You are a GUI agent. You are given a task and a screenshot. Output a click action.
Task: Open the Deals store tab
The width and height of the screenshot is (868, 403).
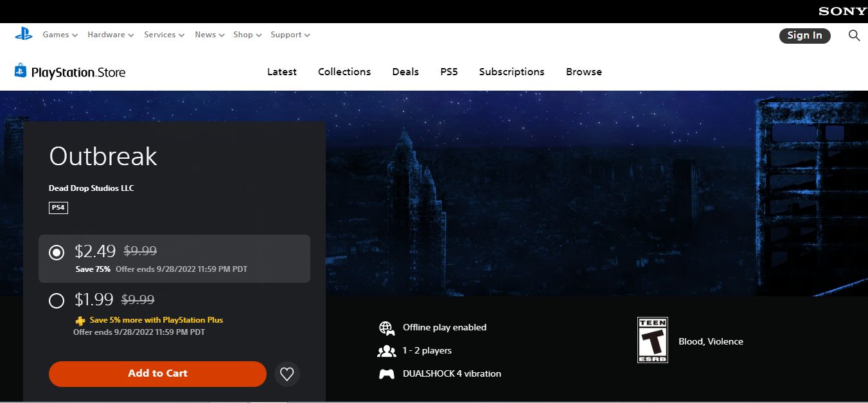(405, 72)
